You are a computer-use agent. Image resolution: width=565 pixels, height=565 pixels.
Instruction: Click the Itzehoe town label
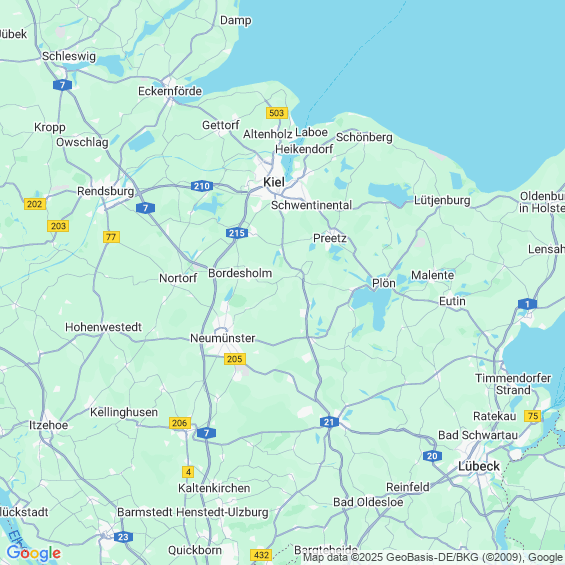coord(49,425)
